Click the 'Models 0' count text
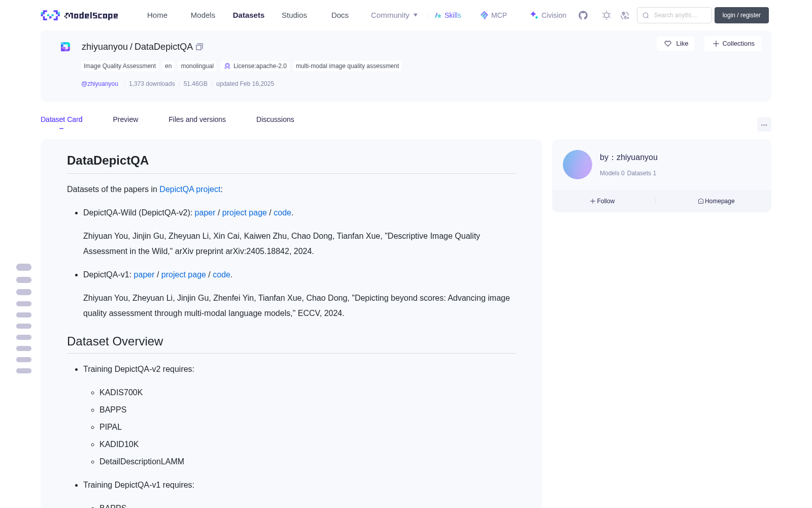The width and height of the screenshot is (812, 508). tap(612, 173)
